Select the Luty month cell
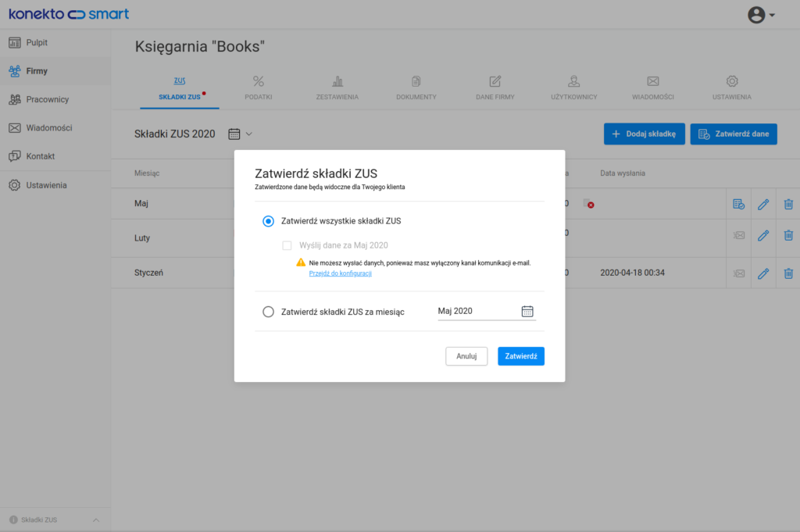 pyautogui.click(x=142, y=238)
